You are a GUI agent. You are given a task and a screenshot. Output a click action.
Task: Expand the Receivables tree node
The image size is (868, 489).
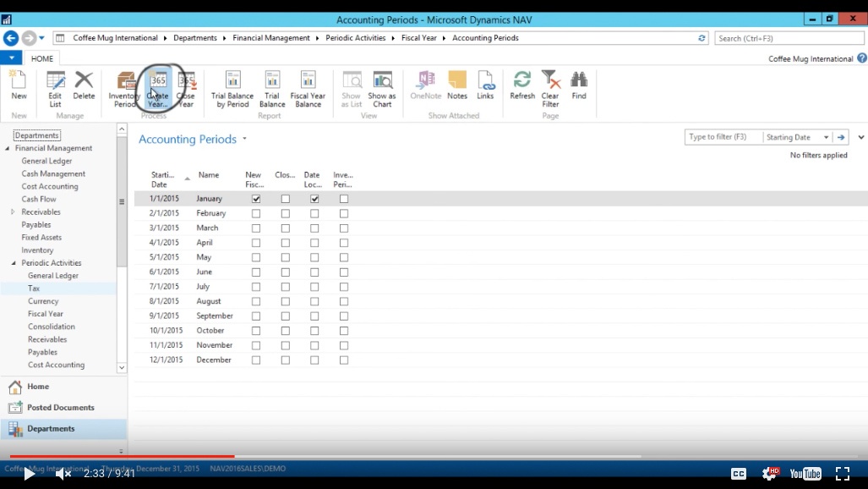pos(13,212)
